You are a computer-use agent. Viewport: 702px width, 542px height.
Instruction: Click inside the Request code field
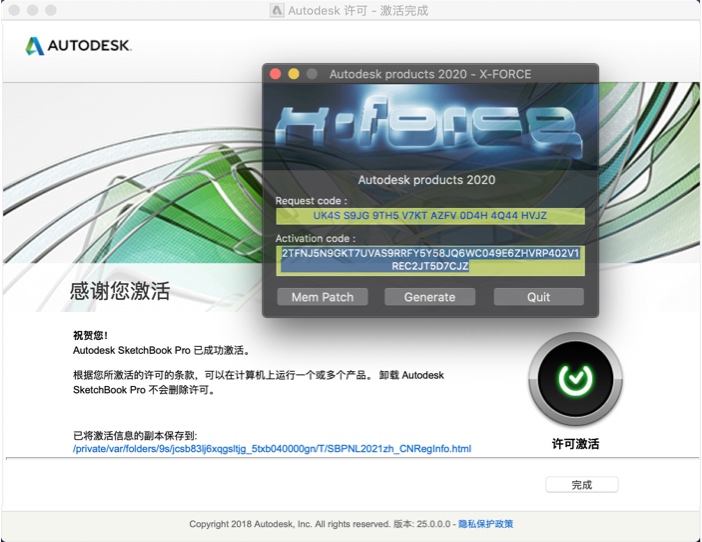tap(430, 215)
